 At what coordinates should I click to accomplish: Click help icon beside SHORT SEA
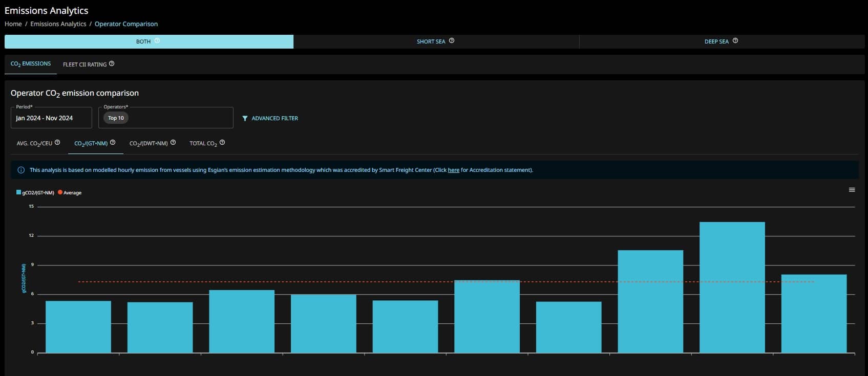click(x=452, y=41)
